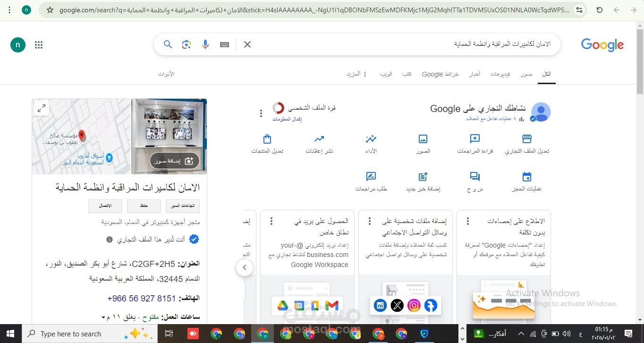This screenshot has width=644, height=343.
Task: Open the volume control in the system tray
Action: (566, 334)
